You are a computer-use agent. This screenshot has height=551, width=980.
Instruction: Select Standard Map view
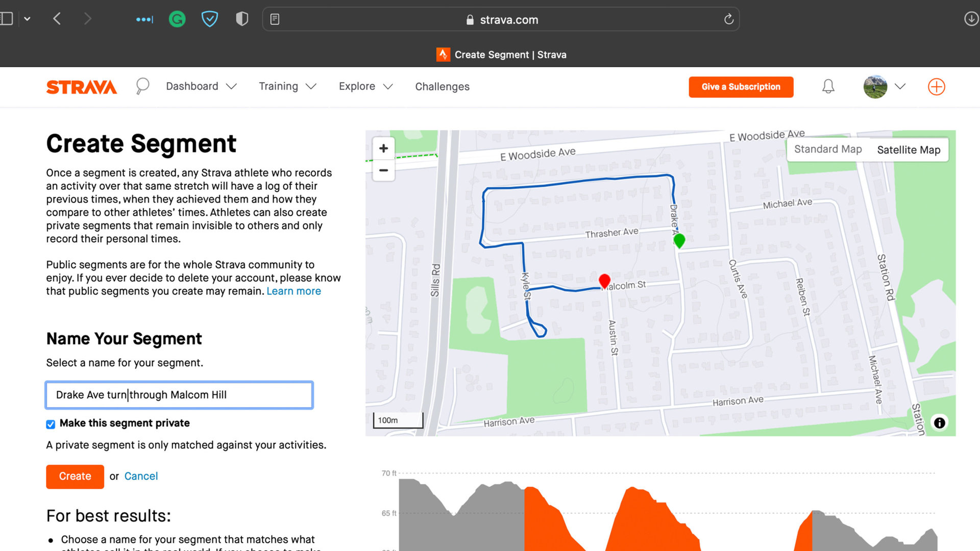tap(827, 149)
